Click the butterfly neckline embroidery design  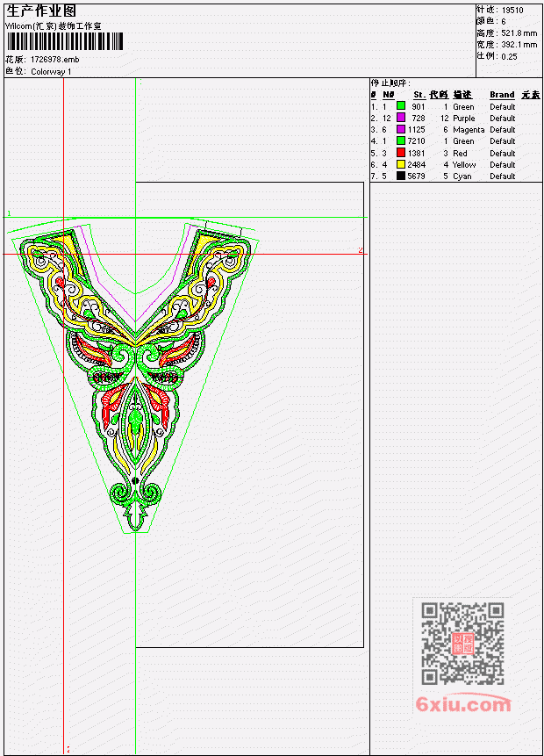click(x=135, y=376)
